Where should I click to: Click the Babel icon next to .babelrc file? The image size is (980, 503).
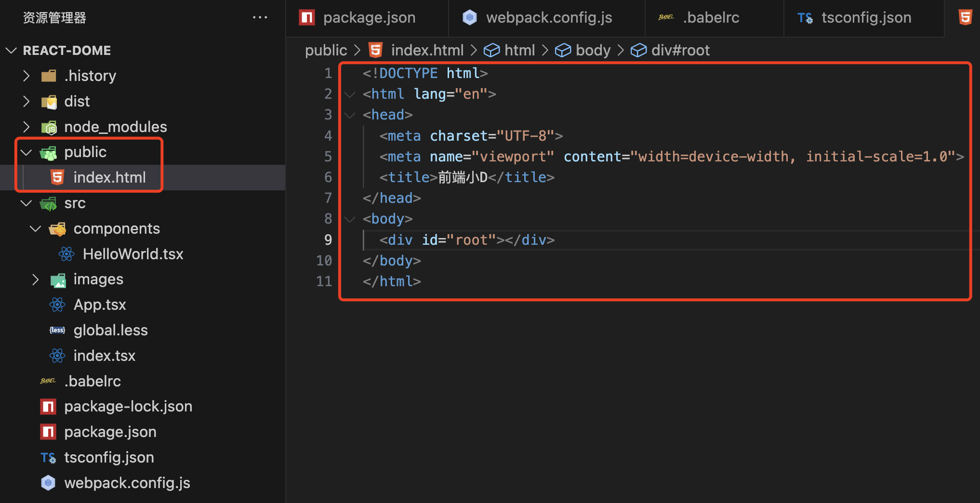tap(48, 381)
